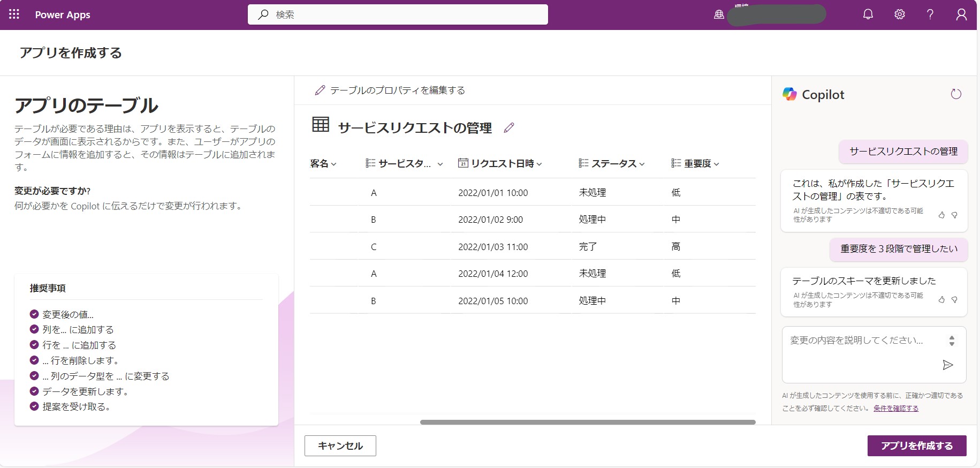980x468 pixels.
Task: Open the notifications bell
Action: pos(868,14)
